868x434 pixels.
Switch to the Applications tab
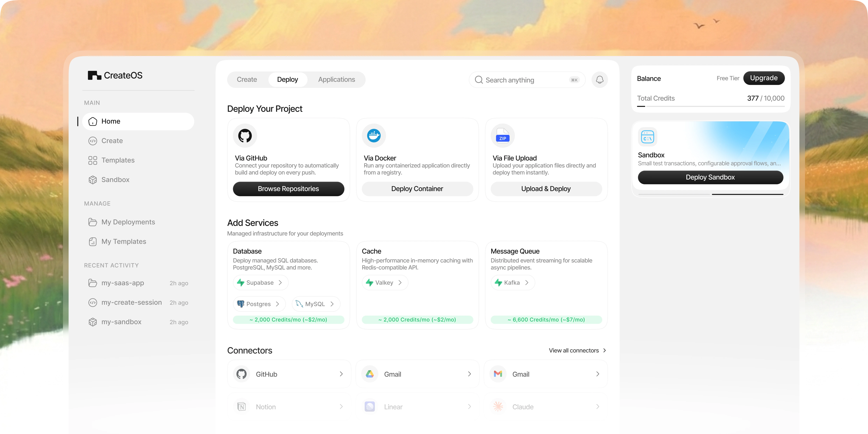click(x=336, y=79)
